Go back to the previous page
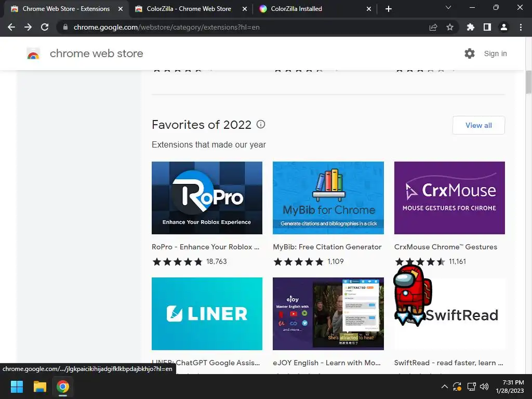532x399 pixels. click(x=11, y=27)
